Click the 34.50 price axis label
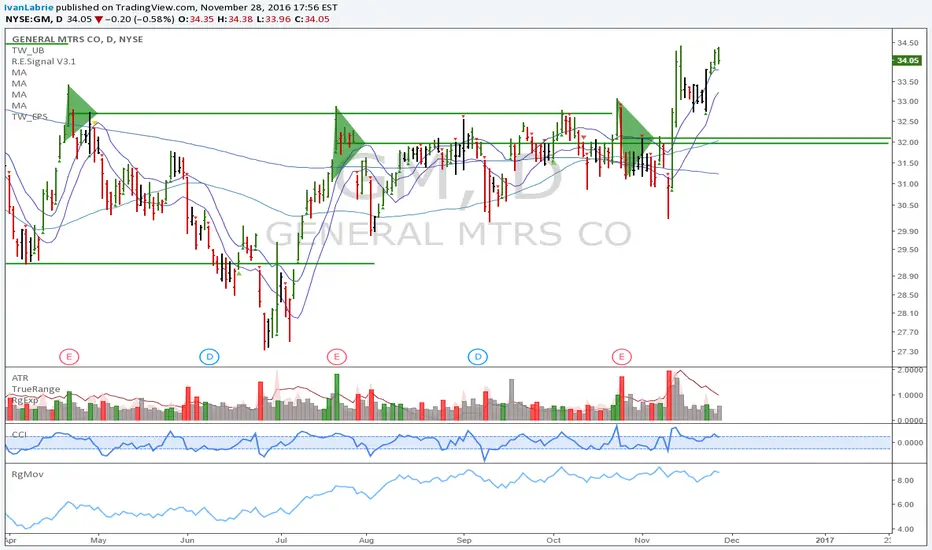Viewport: 932px width, 550px height. click(907, 43)
